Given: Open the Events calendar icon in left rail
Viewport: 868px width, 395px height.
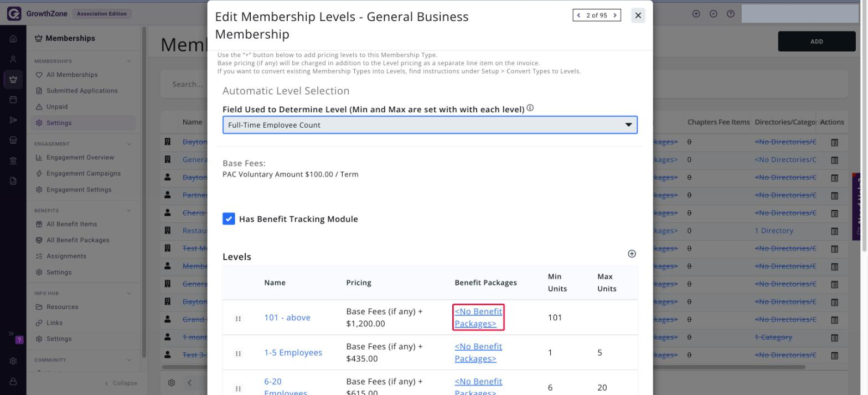Looking at the screenshot, I should (x=13, y=100).
